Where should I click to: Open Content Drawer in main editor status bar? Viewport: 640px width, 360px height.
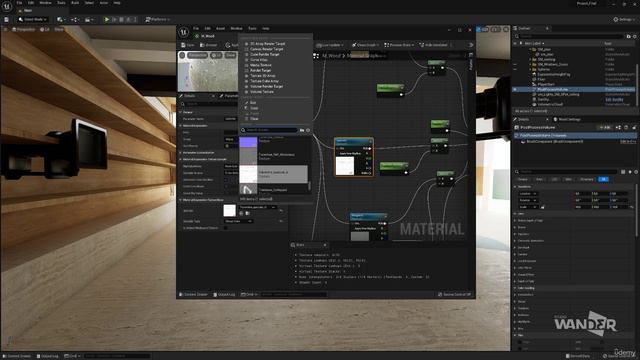point(17,356)
